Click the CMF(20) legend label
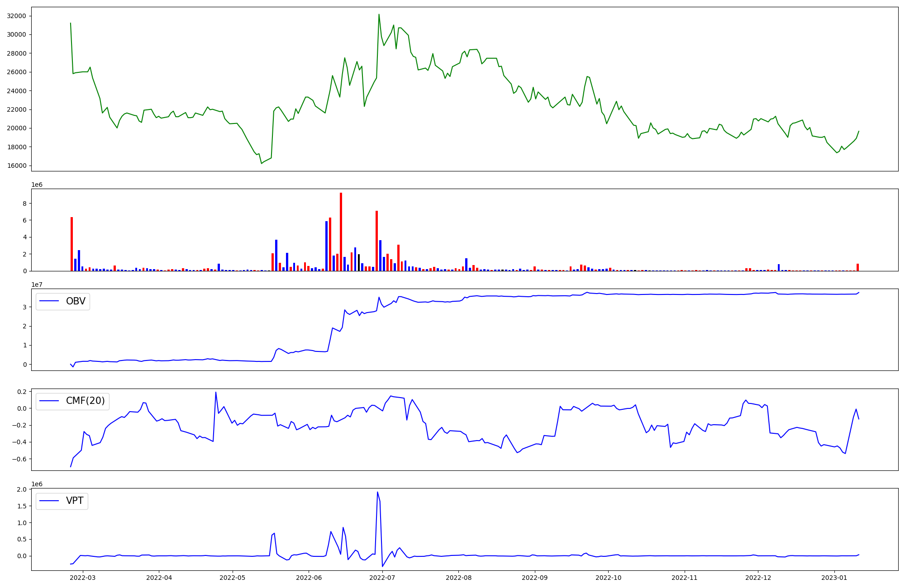Viewport: 905px width, 588px height. (x=85, y=401)
